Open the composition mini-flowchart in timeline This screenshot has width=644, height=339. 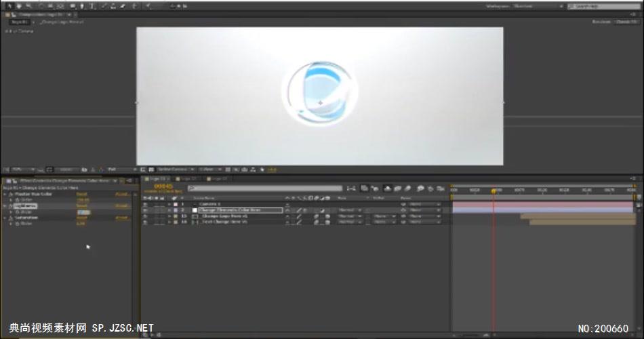[351, 188]
